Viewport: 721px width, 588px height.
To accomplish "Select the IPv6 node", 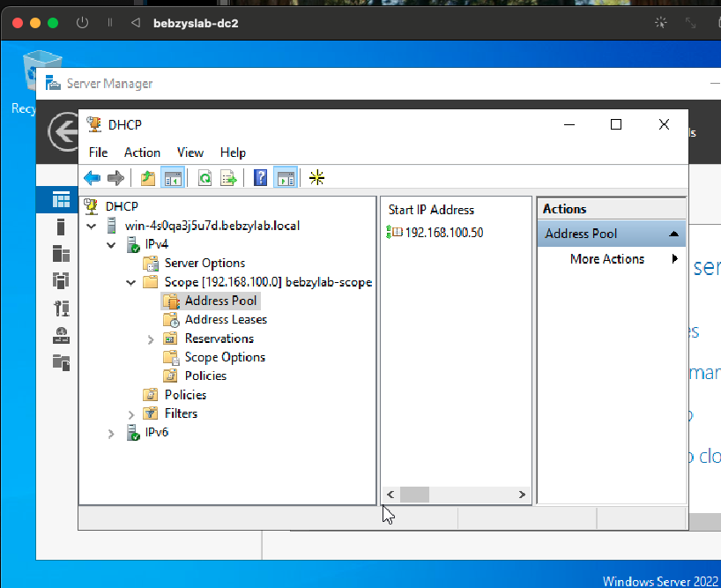I will click(x=156, y=432).
